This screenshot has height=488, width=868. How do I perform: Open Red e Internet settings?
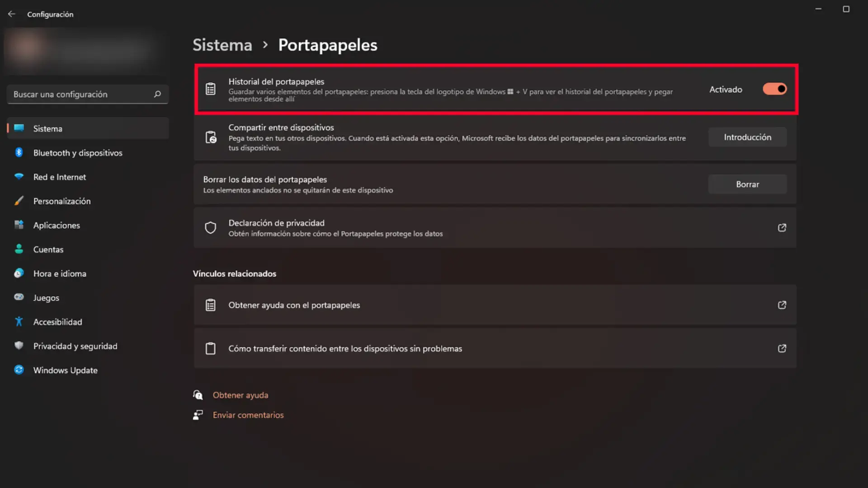60,177
